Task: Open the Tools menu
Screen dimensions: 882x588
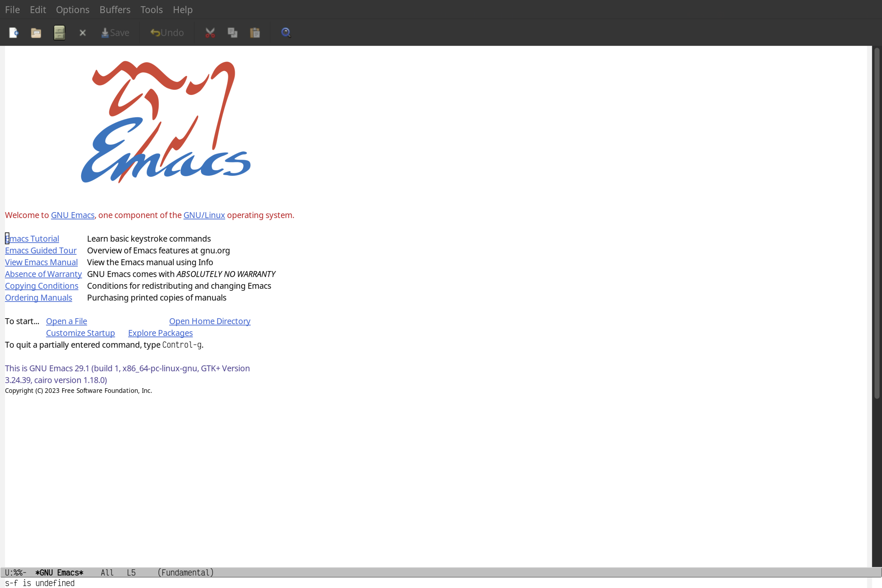Action: tap(151, 9)
